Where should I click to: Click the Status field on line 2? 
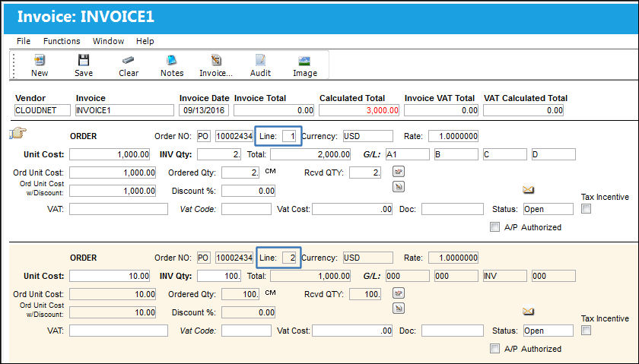point(548,331)
